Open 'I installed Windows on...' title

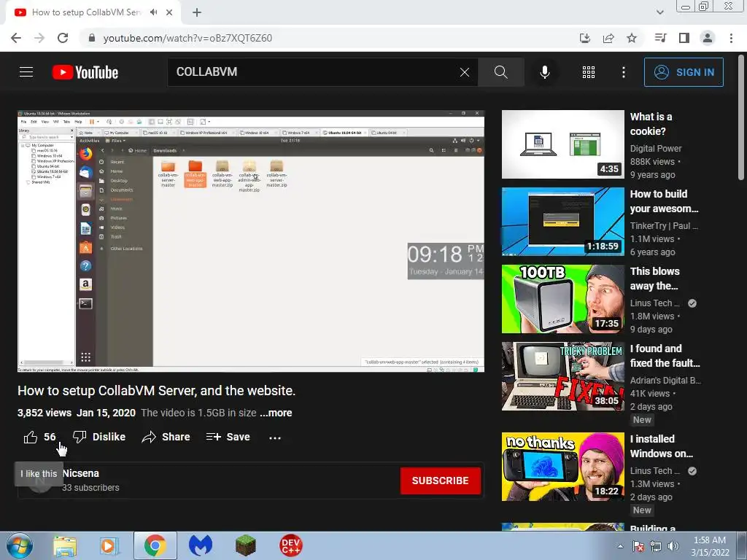[x=661, y=446]
